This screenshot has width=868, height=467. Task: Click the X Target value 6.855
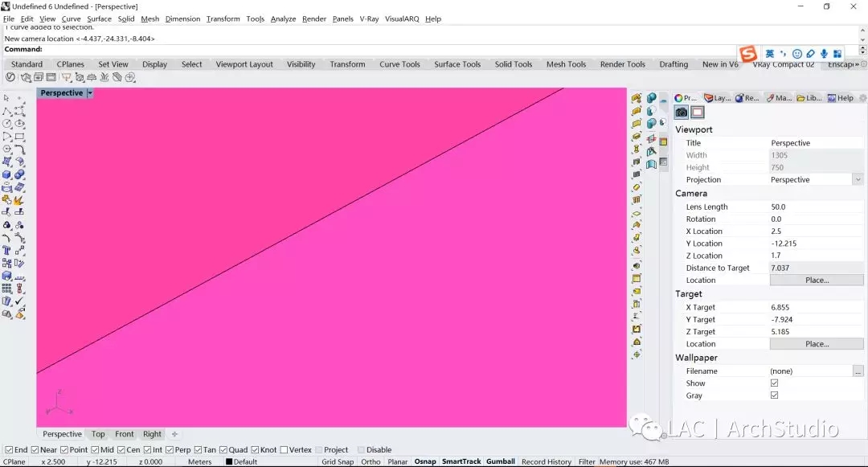[780, 307]
